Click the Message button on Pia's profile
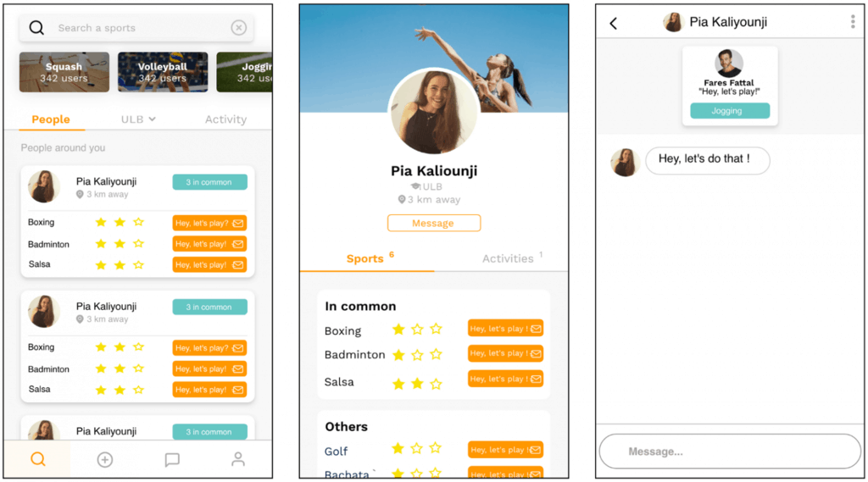This screenshot has width=868, height=482. click(433, 223)
